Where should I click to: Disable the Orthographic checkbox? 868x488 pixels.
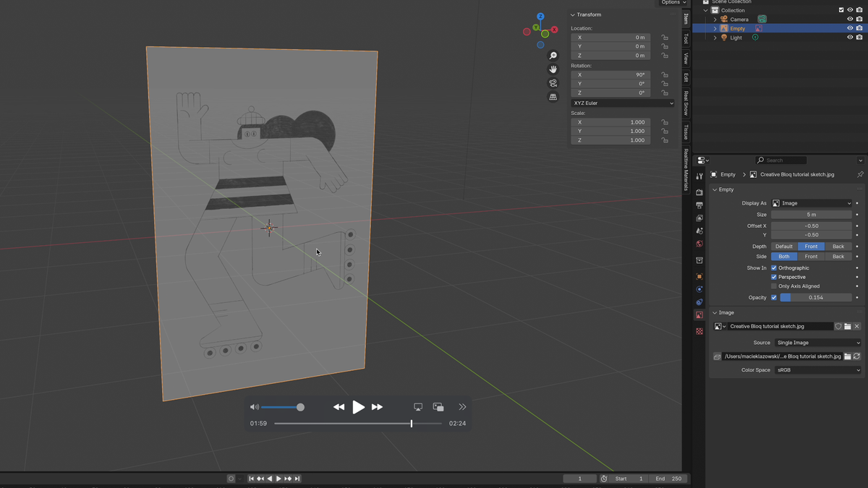(774, 267)
